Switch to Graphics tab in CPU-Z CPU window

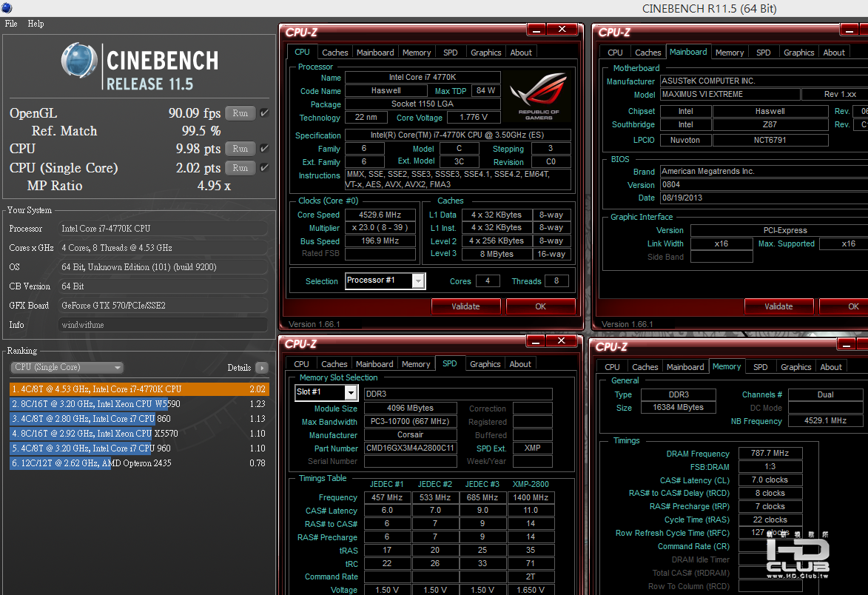[x=485, y=53]
